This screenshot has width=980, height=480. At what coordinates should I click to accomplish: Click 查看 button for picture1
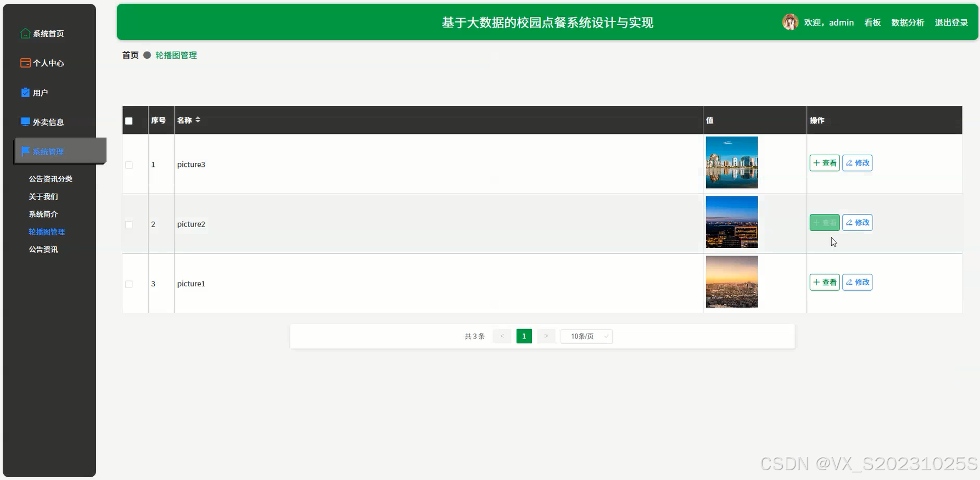click(825, 283)
